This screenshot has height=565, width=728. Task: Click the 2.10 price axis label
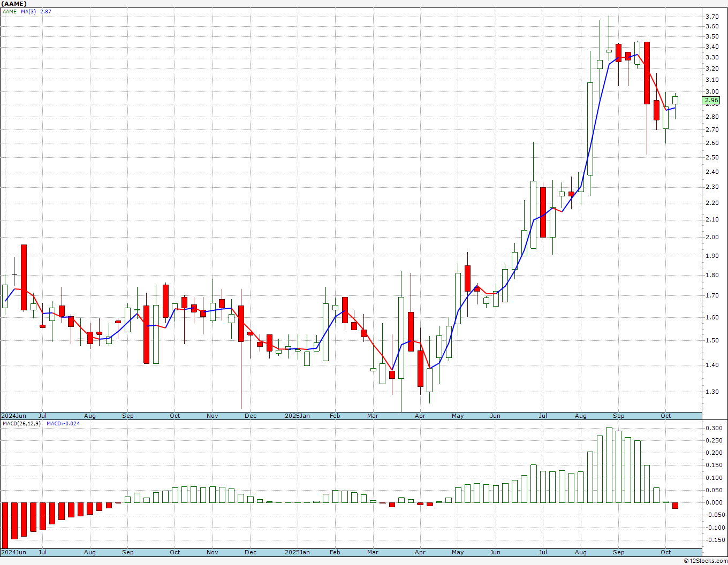[x=712, y=220]
